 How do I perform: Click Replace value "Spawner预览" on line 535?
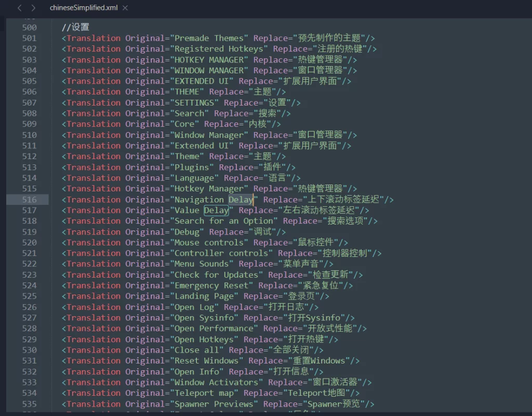[x=334, y=404]
